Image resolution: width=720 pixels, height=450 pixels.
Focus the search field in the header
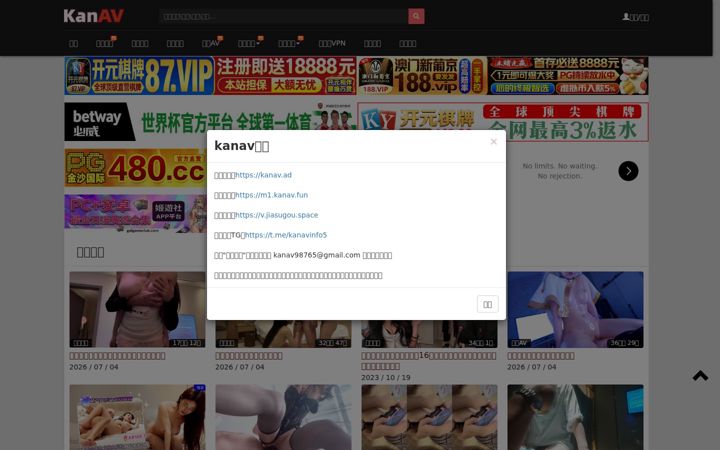point(283,17)
